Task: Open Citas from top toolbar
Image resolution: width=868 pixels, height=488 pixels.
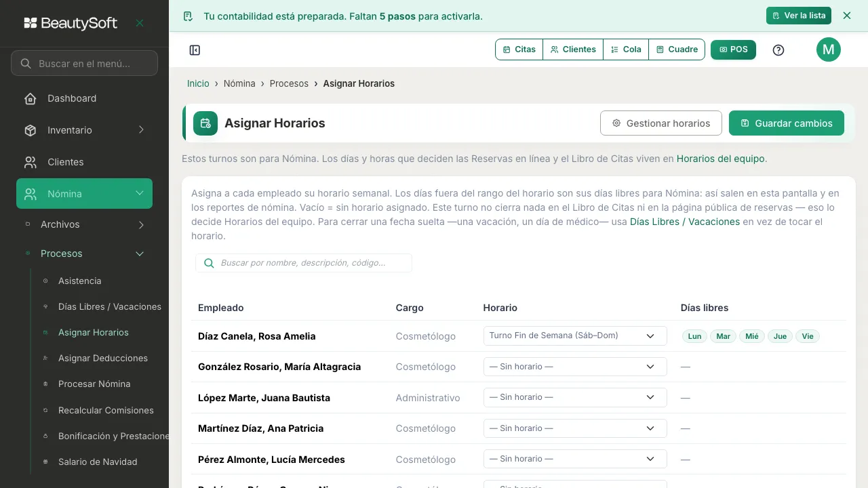Action: point(519,49)
